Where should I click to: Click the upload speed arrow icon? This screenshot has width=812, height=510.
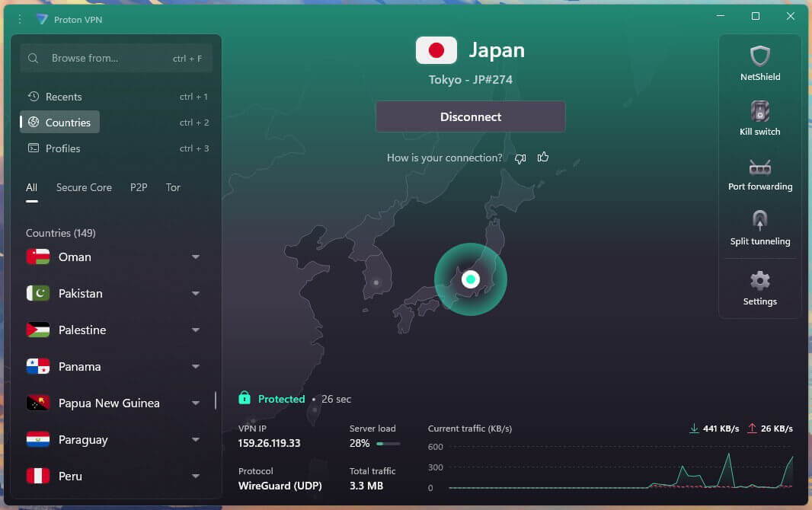click(x=752, y=429)
